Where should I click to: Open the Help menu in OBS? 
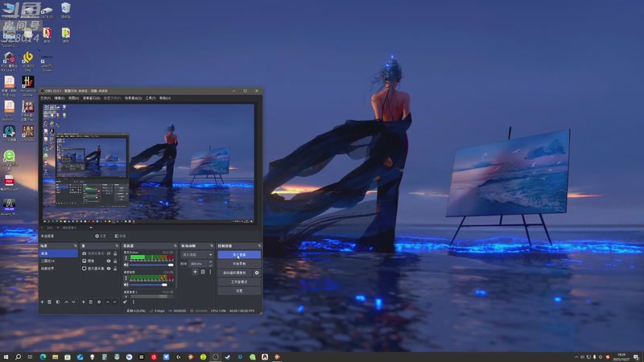(x=165, y=98)
